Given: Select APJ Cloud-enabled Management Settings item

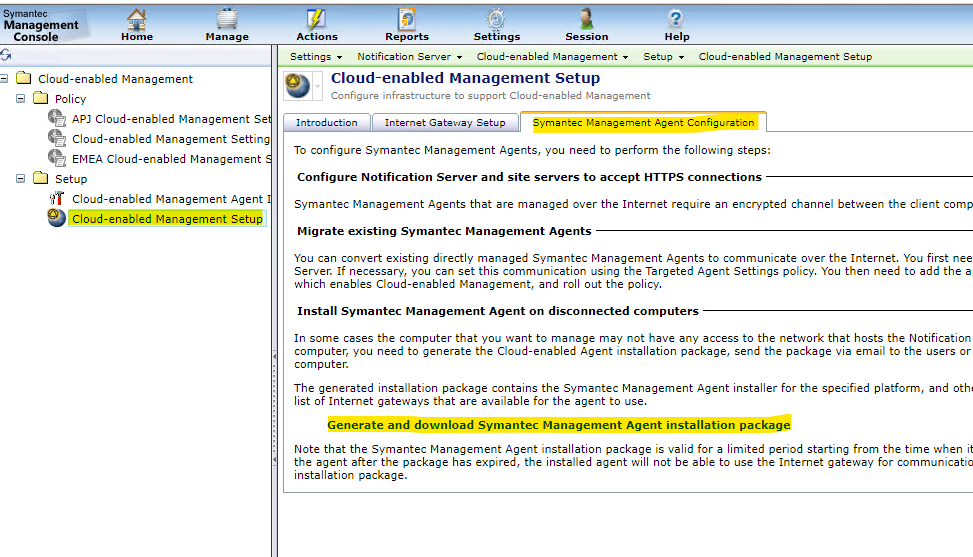Looking at the screenshot, I should (171, 118).
